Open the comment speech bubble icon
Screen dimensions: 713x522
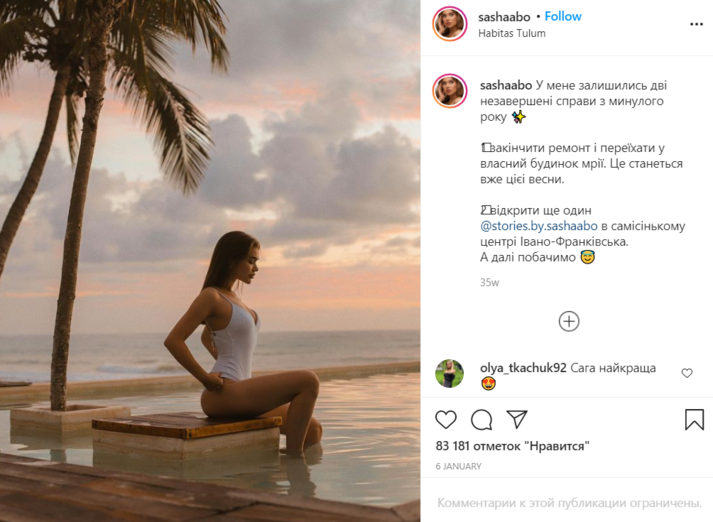481,419
